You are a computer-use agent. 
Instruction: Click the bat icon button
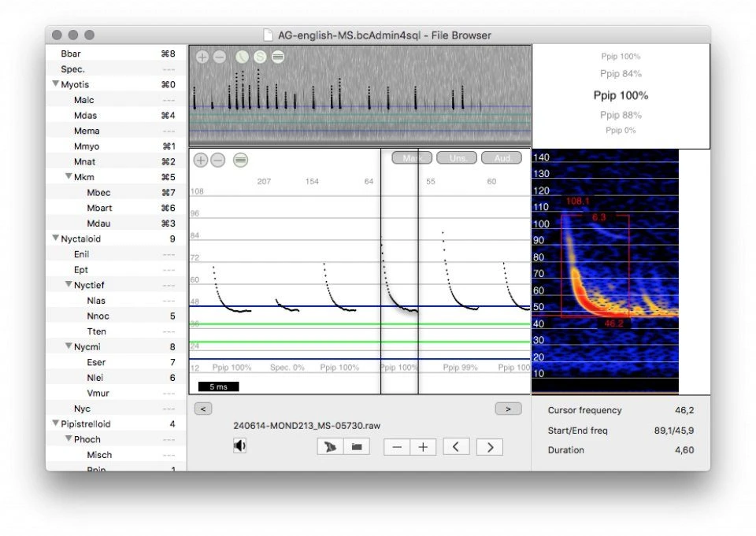click(330, 447)
